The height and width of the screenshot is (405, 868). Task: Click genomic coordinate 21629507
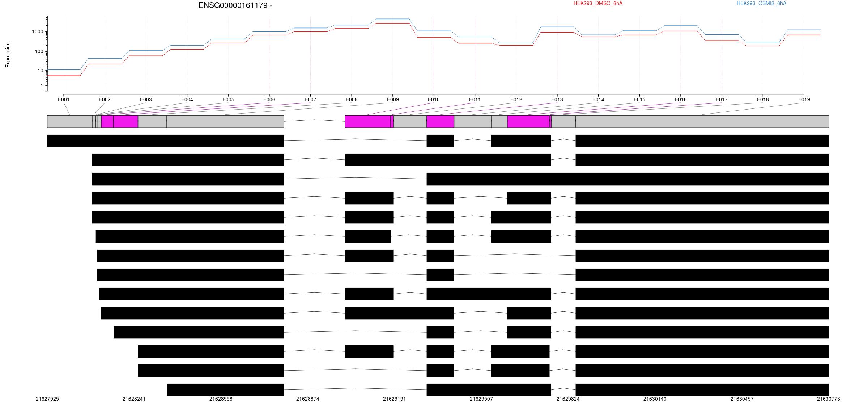point(481,399)
